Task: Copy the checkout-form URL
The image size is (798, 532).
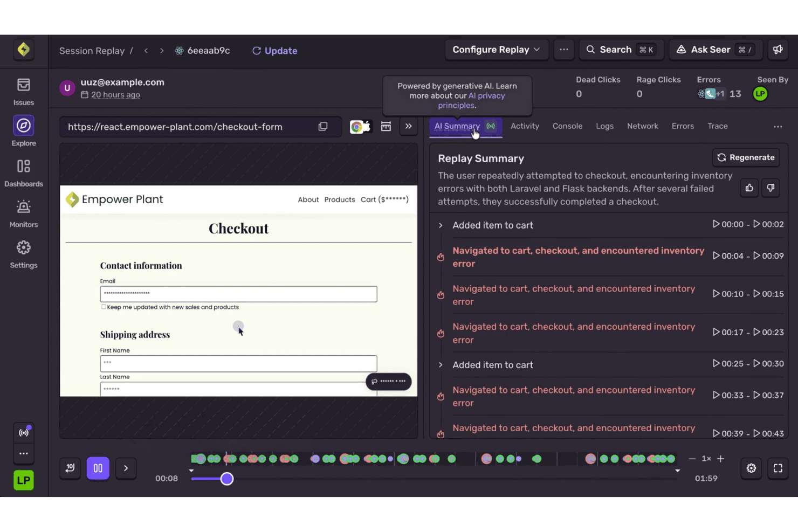Action: (x=323, y=127)
